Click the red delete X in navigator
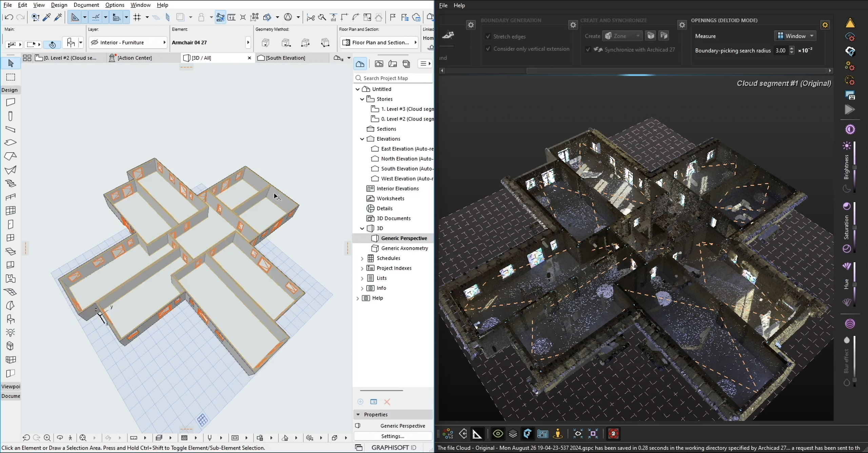The height and width of the screenshot is (453, 868). [387, 401]
